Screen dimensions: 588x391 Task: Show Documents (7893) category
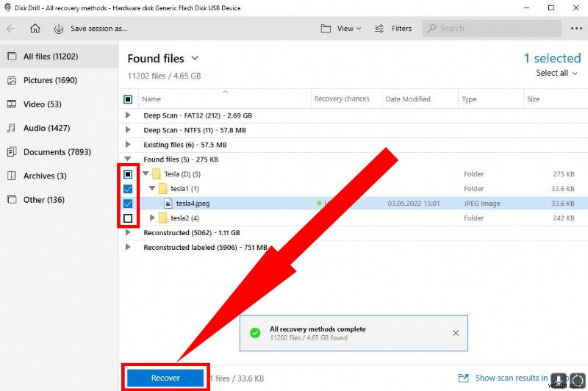[60, 152]
